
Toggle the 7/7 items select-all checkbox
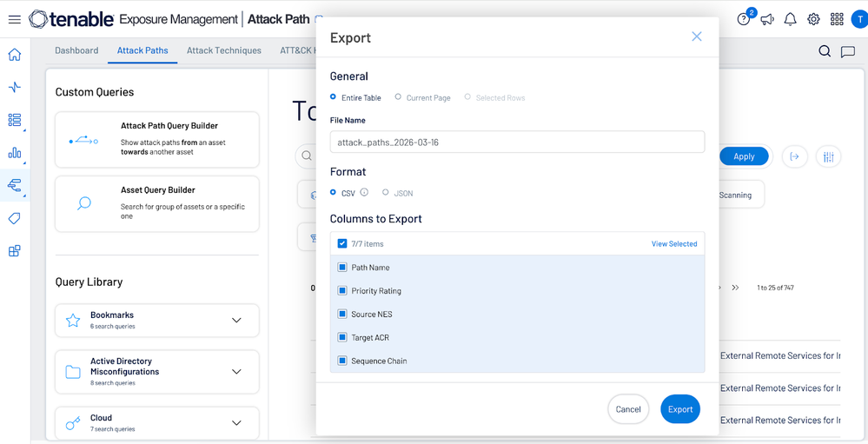coord(342,243)
